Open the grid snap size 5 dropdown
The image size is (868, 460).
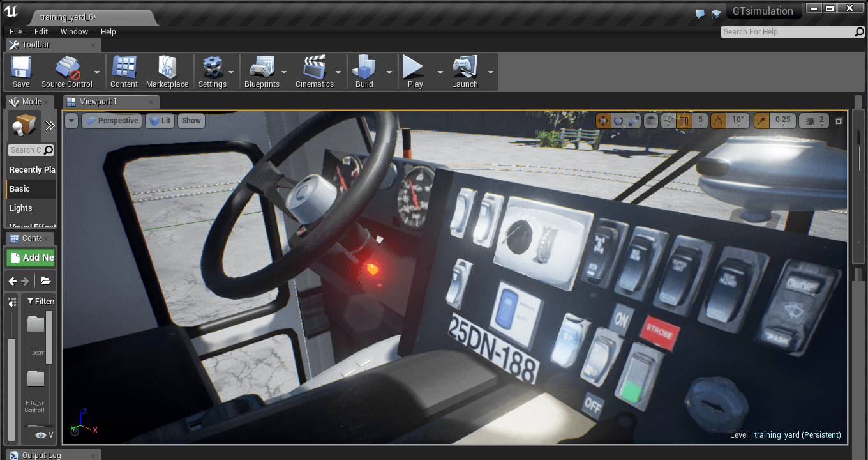click(700, 120)
